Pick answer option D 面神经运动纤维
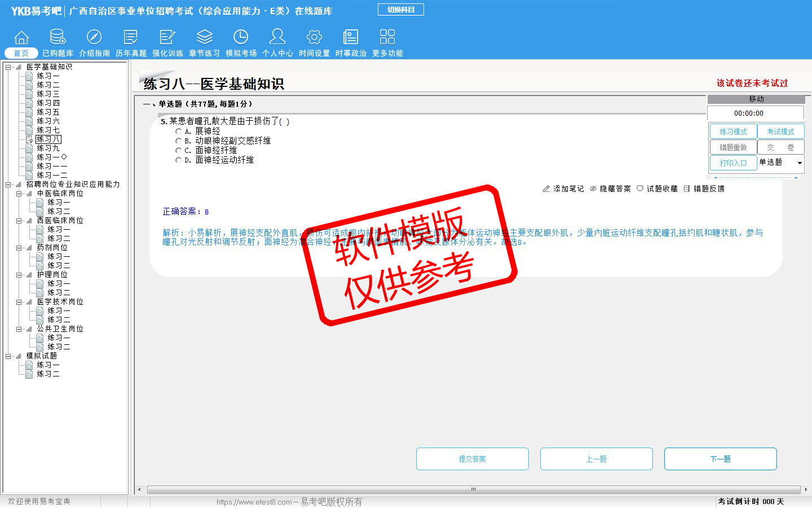 coord(179,160)
